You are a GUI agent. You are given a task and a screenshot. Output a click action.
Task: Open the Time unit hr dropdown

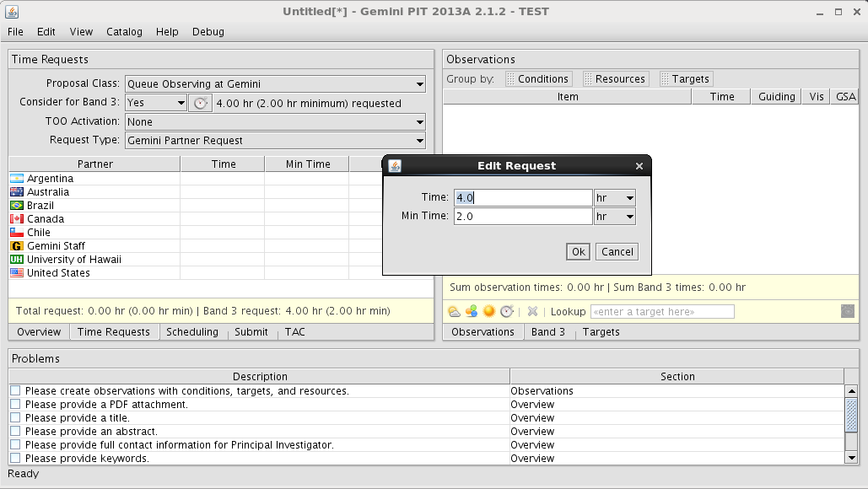point(614,198)
